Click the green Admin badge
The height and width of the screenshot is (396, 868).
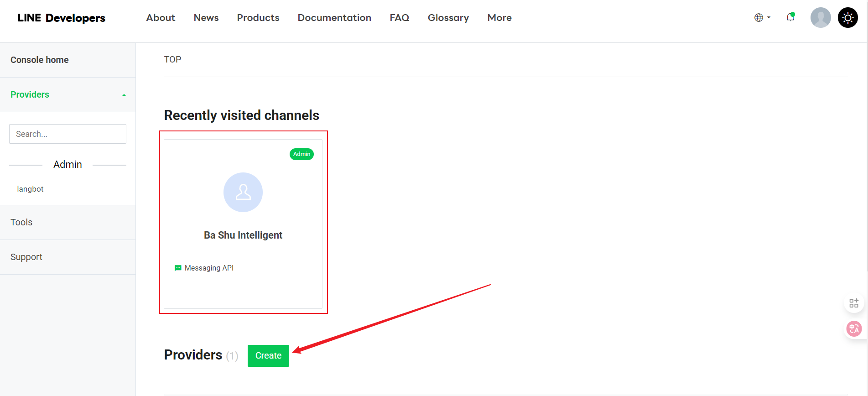coord(301,154)
